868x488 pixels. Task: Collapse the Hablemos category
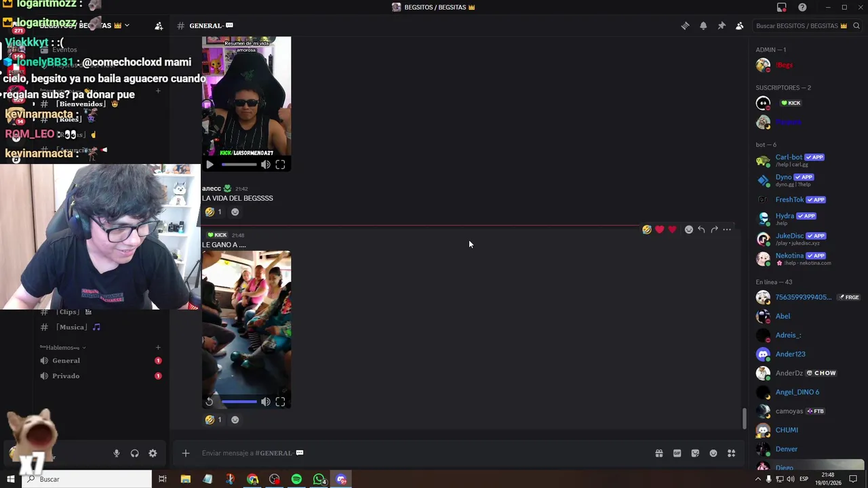[x=62, y=348]
